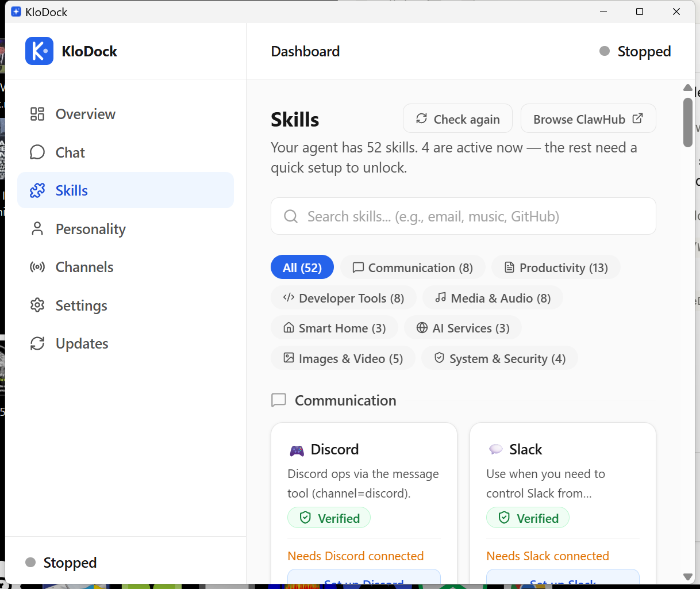This screenshot has width=700, height=589.
Task: Click the Channels broadcast icon
Action: (x=37, y=267)
